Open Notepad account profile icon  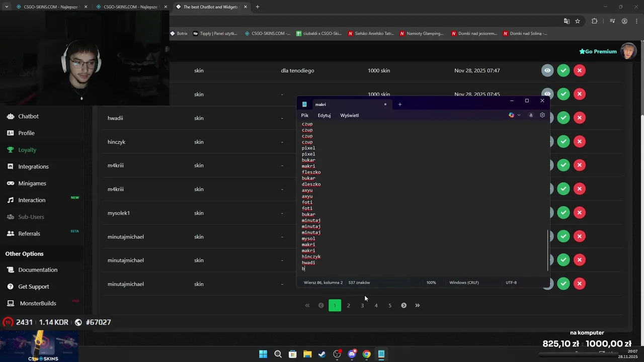coord(531,115)
